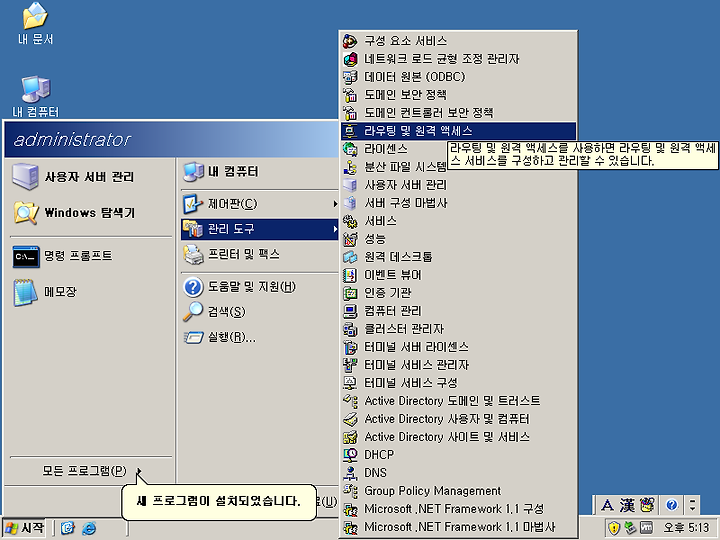Click the 이벤트 뷰어 icon
This screenshot has width=720, height=540.
(350, 275)
